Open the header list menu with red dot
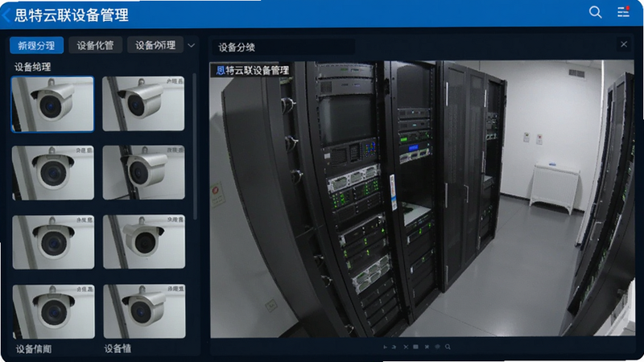644x362 pixels. (x=623, y=11)
